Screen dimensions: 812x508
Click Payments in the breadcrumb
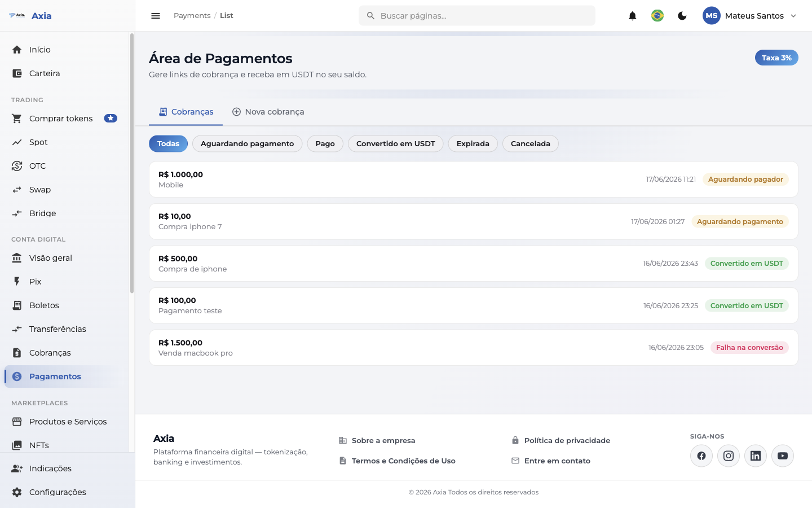tap(192, 16)
